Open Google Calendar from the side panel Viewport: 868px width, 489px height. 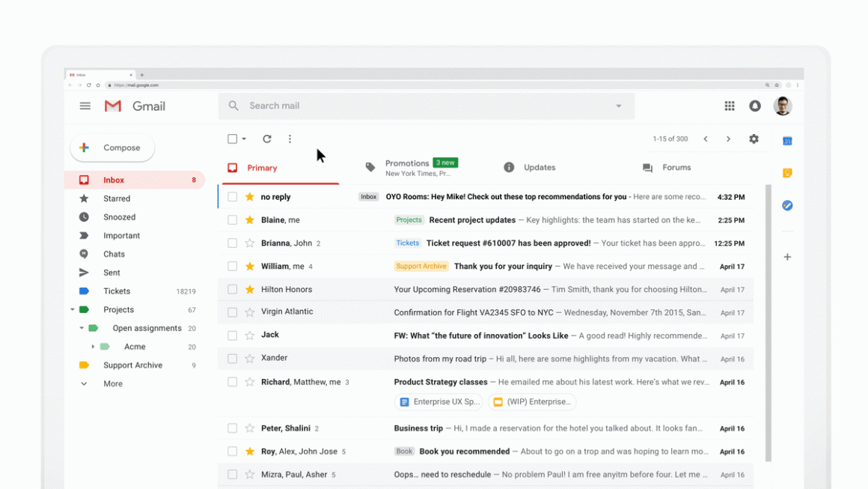pyautogui.click(x=787, y=140)
